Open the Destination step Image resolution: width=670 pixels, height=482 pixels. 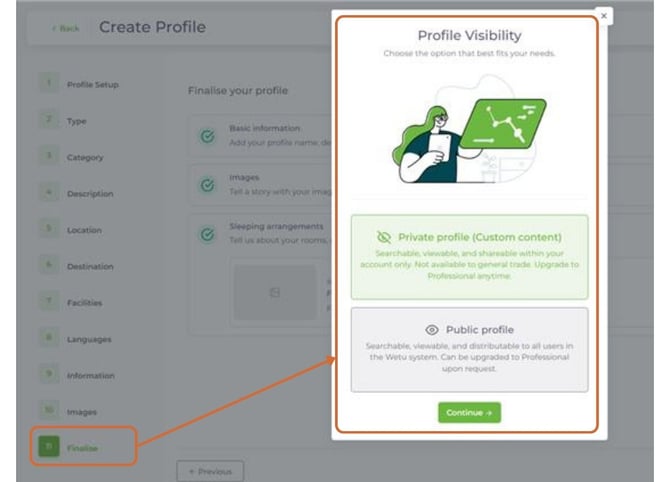[x=90, y=267]
